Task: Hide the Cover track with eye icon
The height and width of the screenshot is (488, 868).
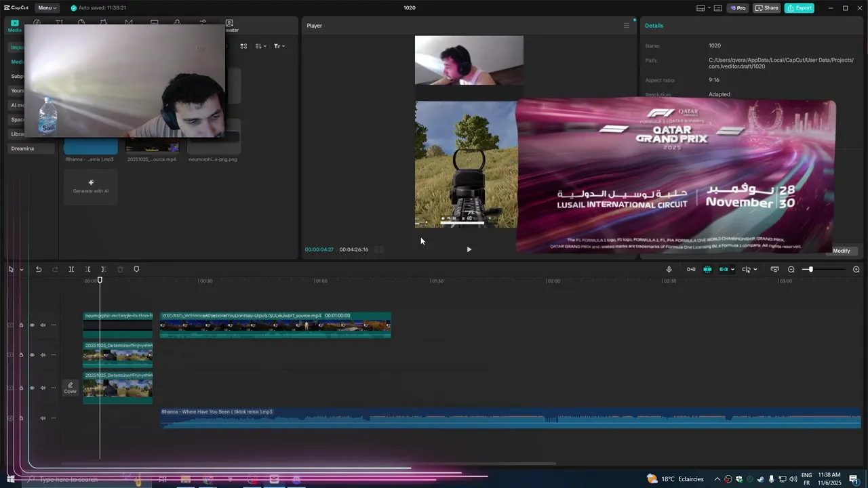Action: [x=32, y=388]
